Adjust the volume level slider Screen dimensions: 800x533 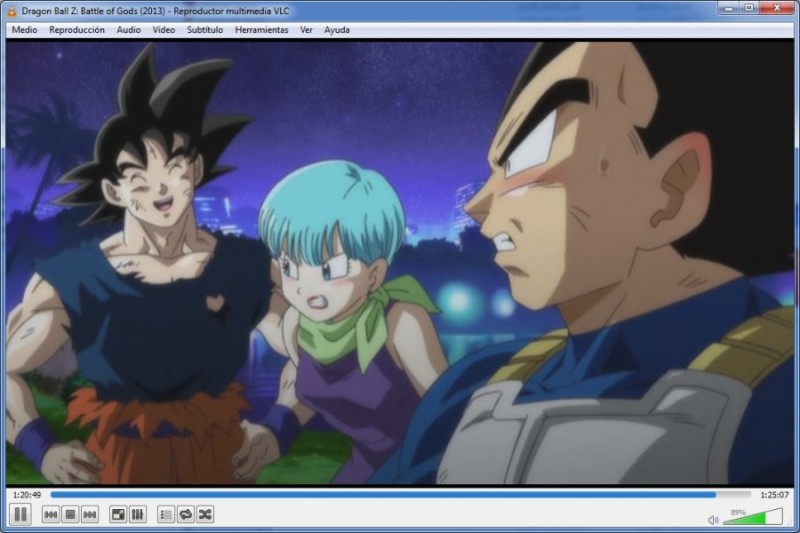pos(752,518)
